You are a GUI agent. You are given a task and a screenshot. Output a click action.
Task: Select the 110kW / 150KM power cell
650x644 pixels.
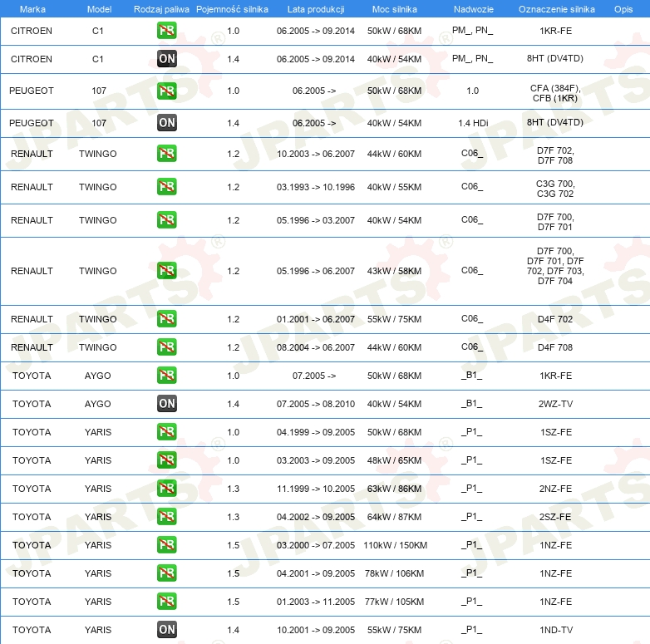coord(395,545)
